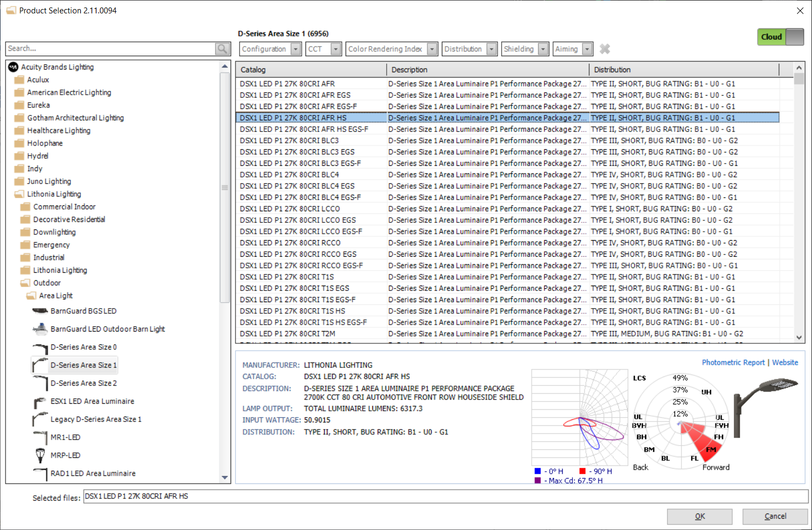Click the product table vertical scrollbar thumb

tap(799, 79)
